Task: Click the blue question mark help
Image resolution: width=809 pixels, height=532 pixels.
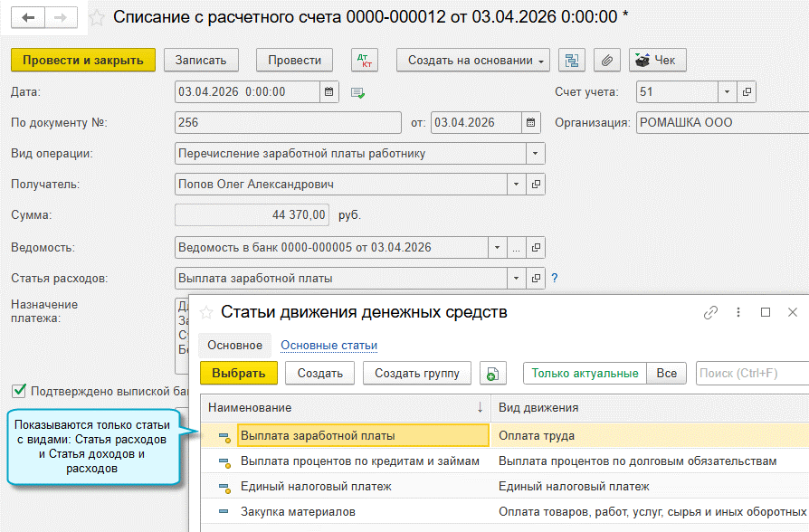Action: 555,278
